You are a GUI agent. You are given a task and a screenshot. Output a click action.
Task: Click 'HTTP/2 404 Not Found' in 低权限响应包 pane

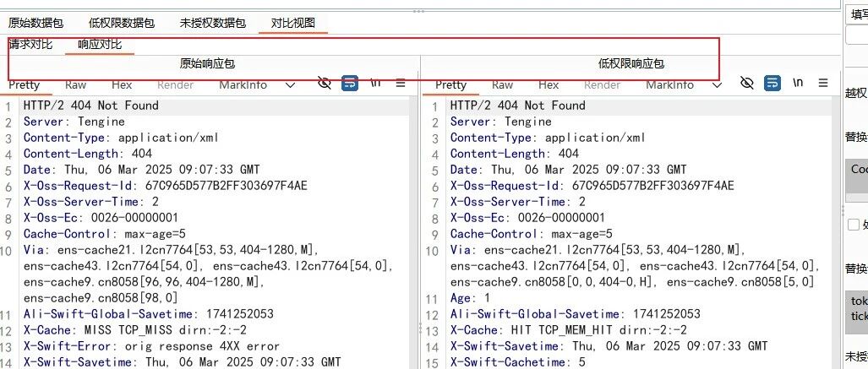click(517, 105)
